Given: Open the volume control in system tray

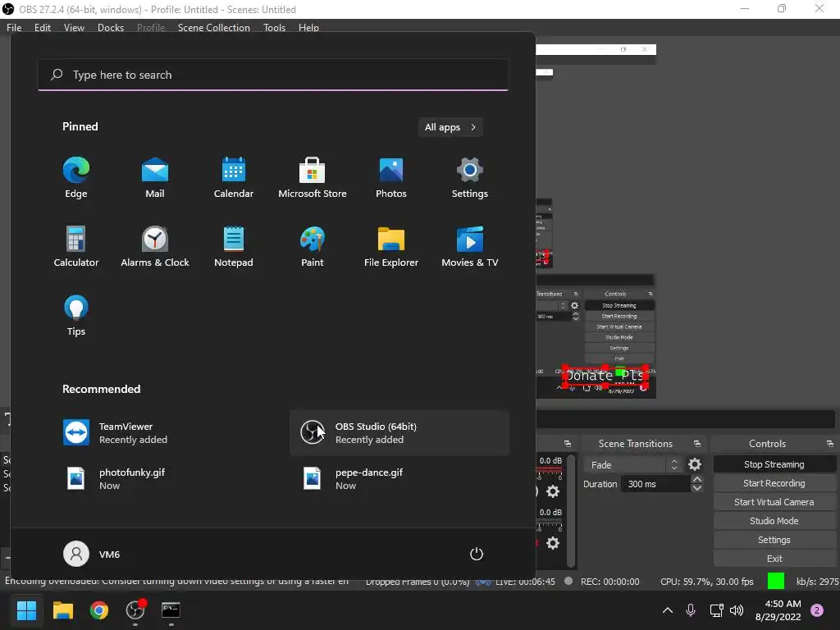Looking at the screenshot, I should point(737,610).
